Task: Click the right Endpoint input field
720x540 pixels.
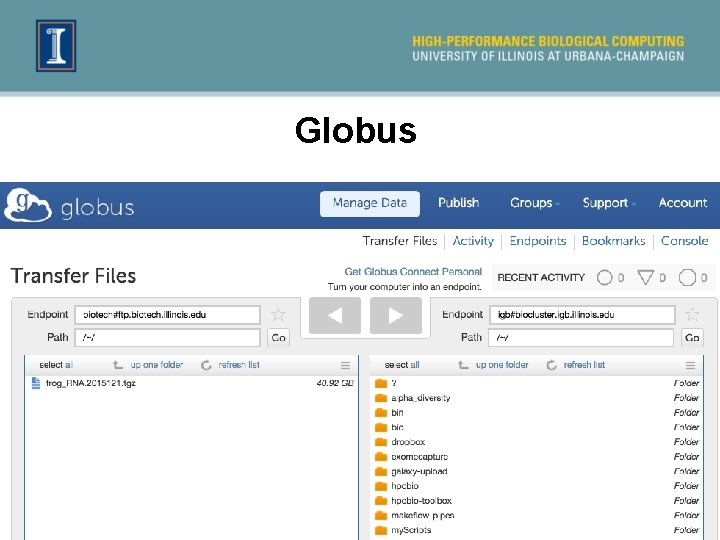Action: pyautogui.click(x=582, y=315)
